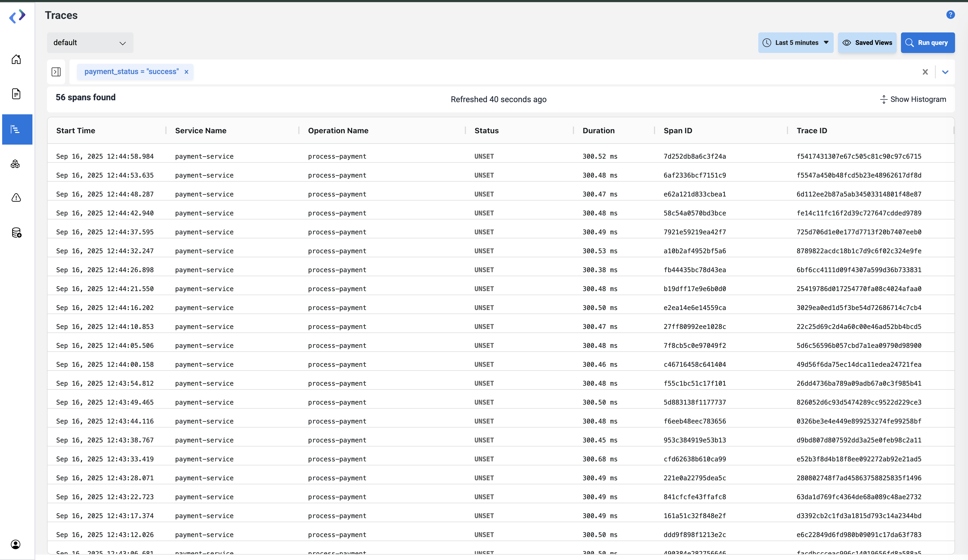Open trace row with span ID 7d252db8a6c3f24a
Screen dimensions: 968x560
click(x=695, y=156)
